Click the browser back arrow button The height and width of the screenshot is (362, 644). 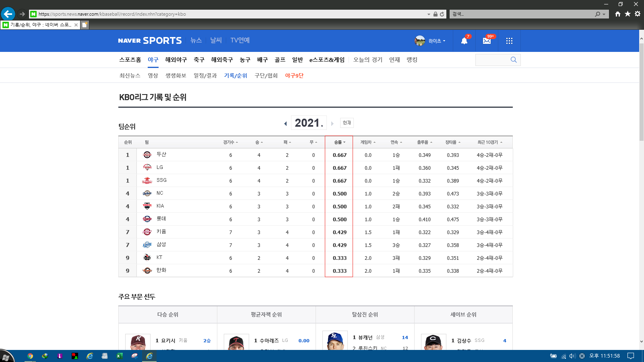click(x=8, y=14)
